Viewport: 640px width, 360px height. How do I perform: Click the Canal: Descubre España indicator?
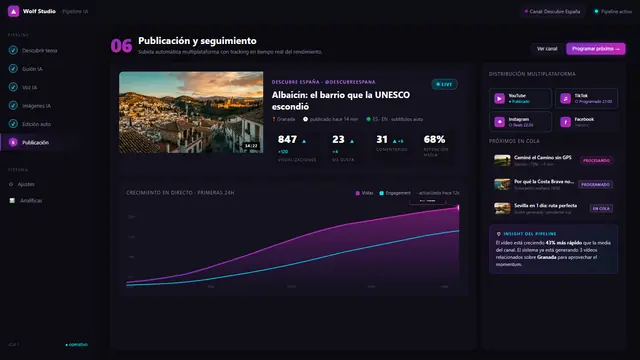(x=553, y=11)
